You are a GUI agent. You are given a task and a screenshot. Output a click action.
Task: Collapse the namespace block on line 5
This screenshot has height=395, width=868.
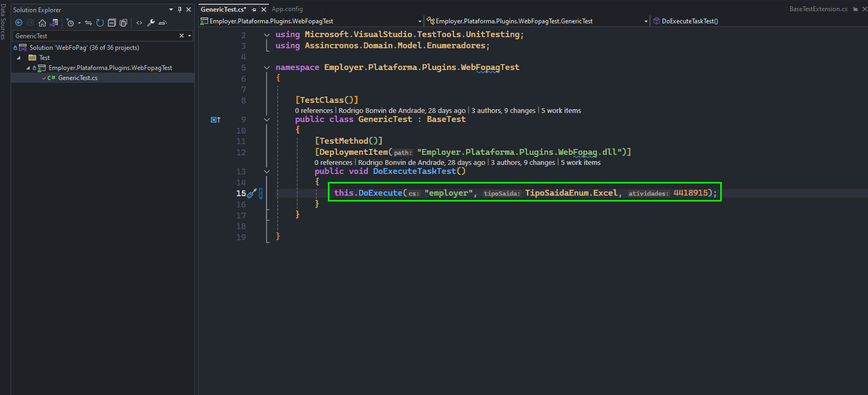click(267, 68)
